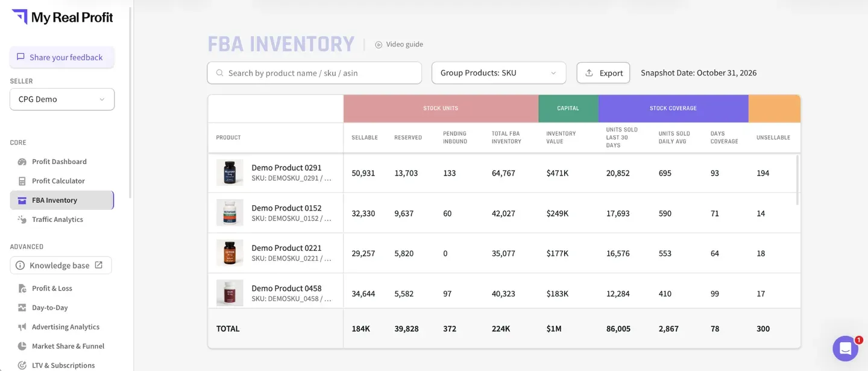Click the search magnifier icon
This screenshot has height=371, width=868.
220,73
